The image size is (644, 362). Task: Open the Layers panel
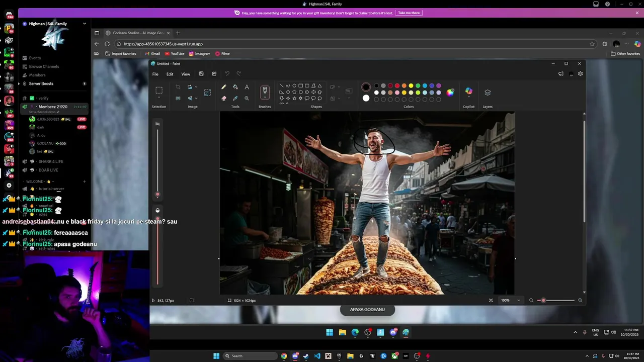pos(487,93)
